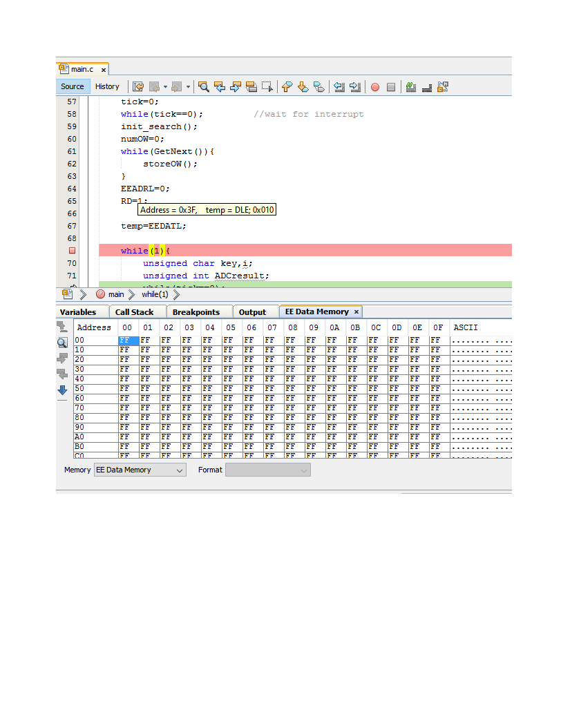Click 0F column header in memory table
This screenshot has height=728, width=561.
pyautogui.click(x=438, y=327)
